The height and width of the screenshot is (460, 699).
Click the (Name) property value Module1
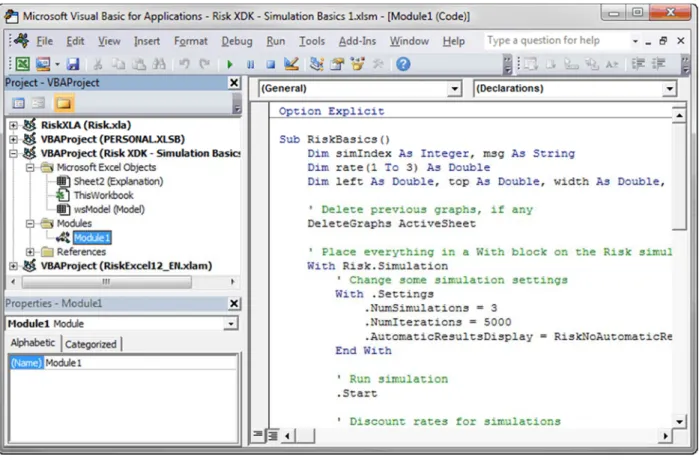click(x=140, y=363)
